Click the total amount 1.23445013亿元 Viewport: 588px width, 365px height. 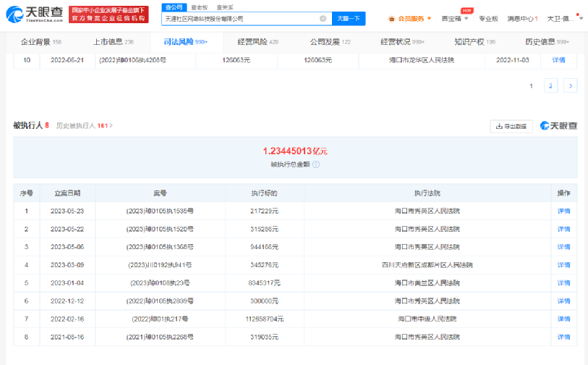coord(295,151)
